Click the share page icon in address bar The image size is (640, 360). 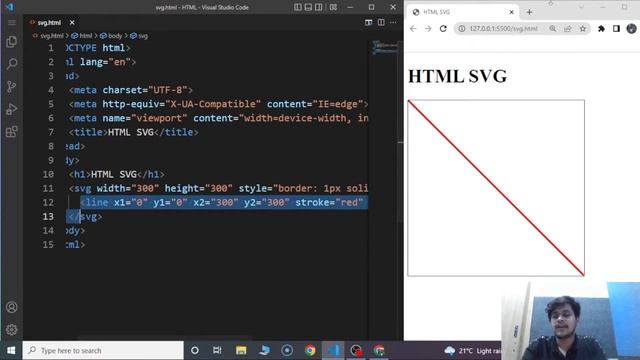568,29
